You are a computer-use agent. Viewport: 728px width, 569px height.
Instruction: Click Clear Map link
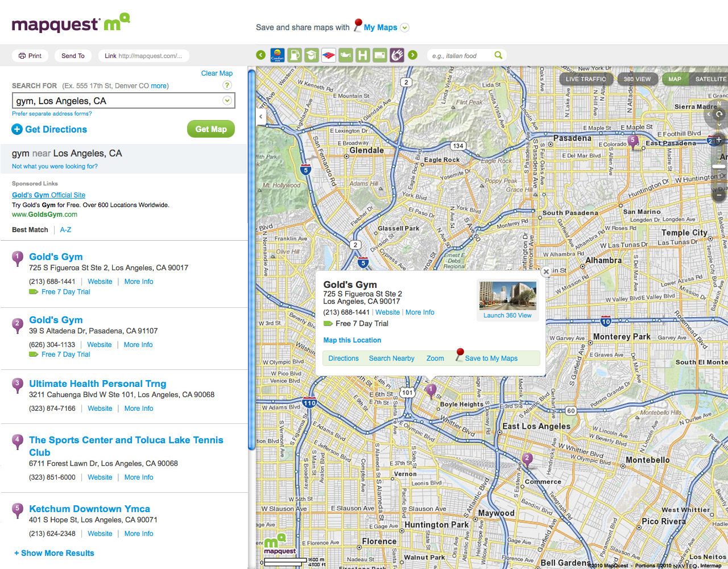click(x=217, y=73)
